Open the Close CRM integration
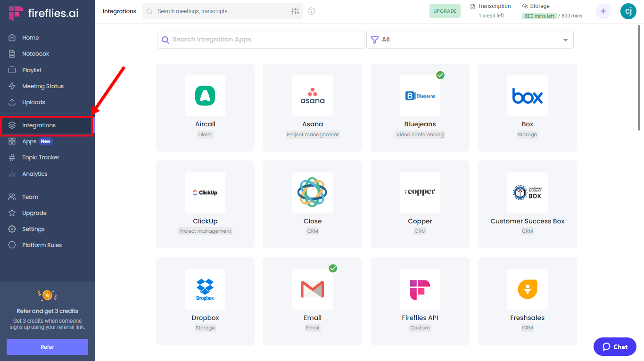 click(x=313, y=204)
